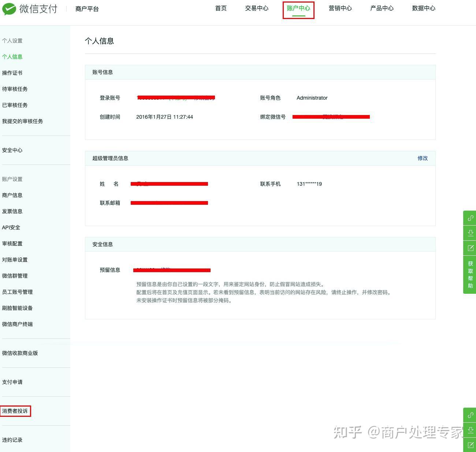Click the 超级管理员信息 section title
Screen dimensions: 476x452
110,158
